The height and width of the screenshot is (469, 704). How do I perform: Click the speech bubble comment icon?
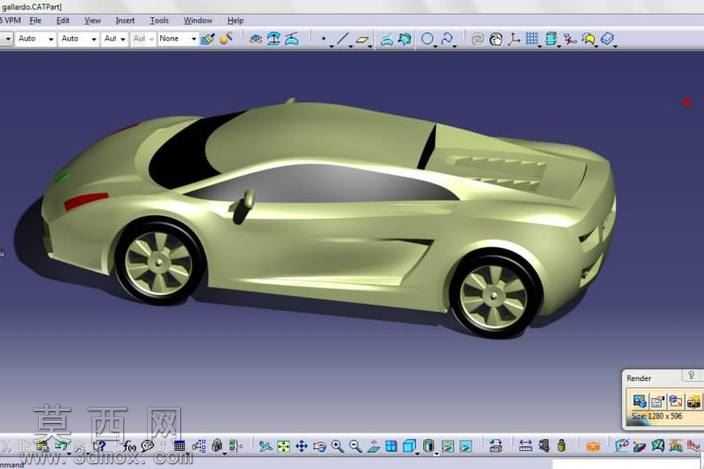coord(148,446)
